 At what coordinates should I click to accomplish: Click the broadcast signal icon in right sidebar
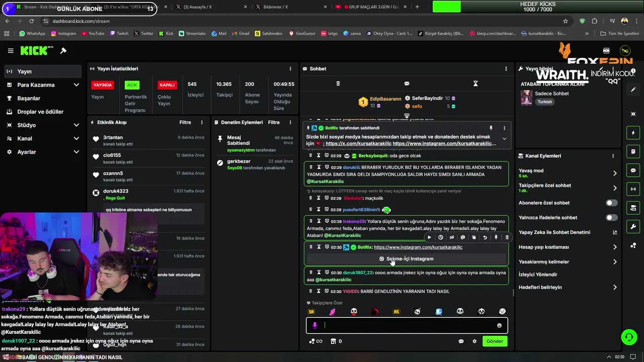[633, 189]
